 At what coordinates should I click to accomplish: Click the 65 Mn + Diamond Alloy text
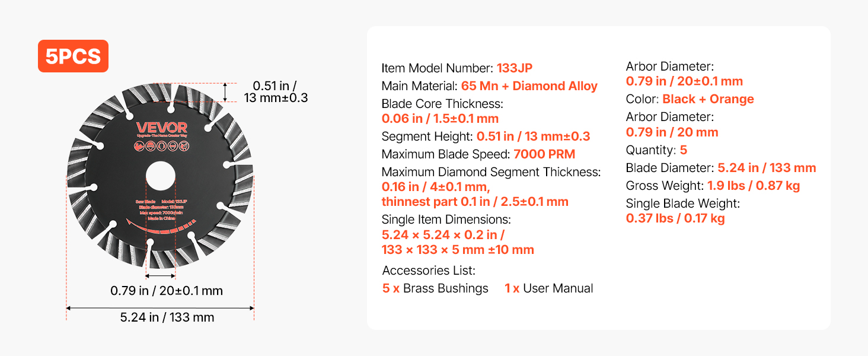[529, 86]
